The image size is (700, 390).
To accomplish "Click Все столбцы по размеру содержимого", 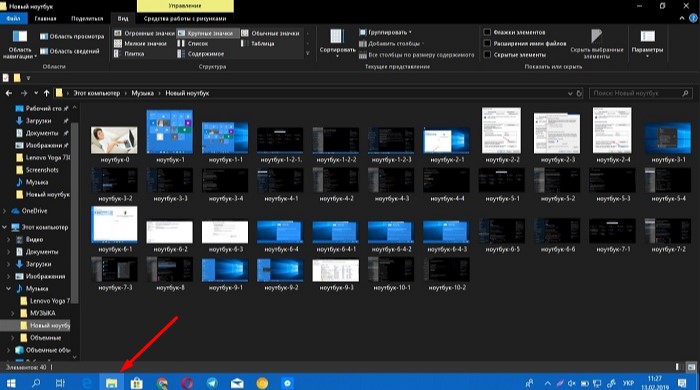I will pyautogui.click(x=417, y=55).
